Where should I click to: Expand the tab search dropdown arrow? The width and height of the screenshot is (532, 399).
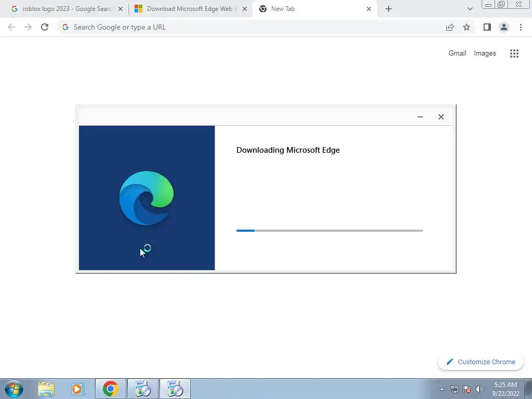coord(470,9)
